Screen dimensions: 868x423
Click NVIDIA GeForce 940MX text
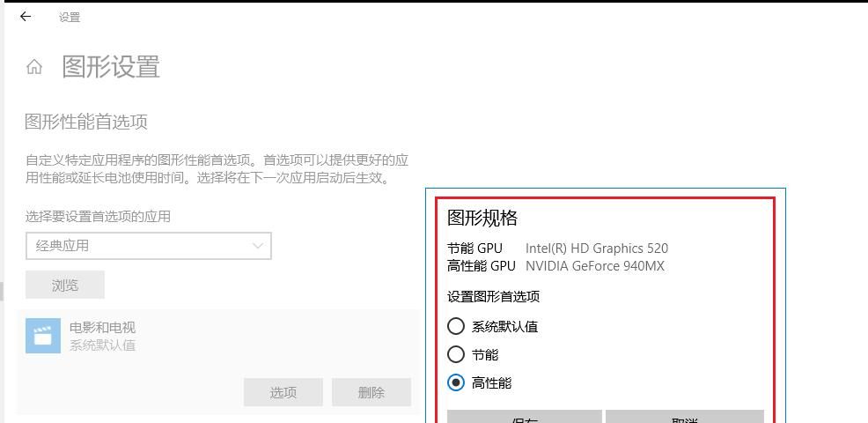pyautogui.click(x=594, y=266)
